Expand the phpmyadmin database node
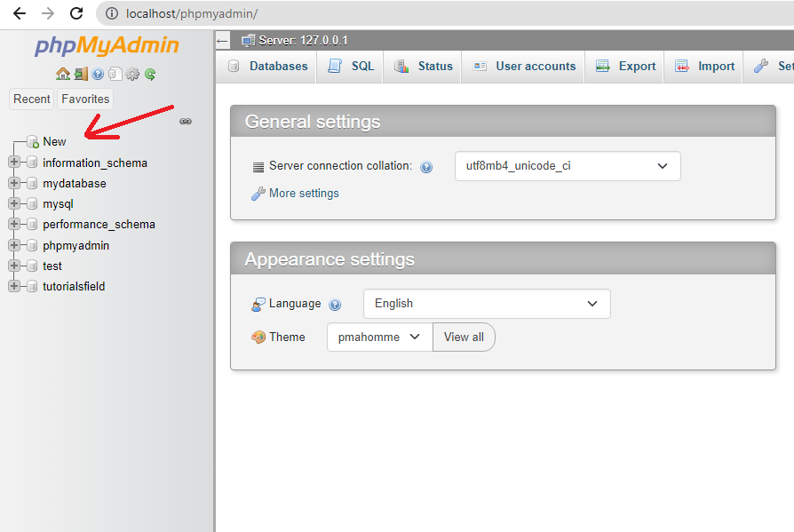This screenshot has height=532, width=794. (x=14, y=245)
